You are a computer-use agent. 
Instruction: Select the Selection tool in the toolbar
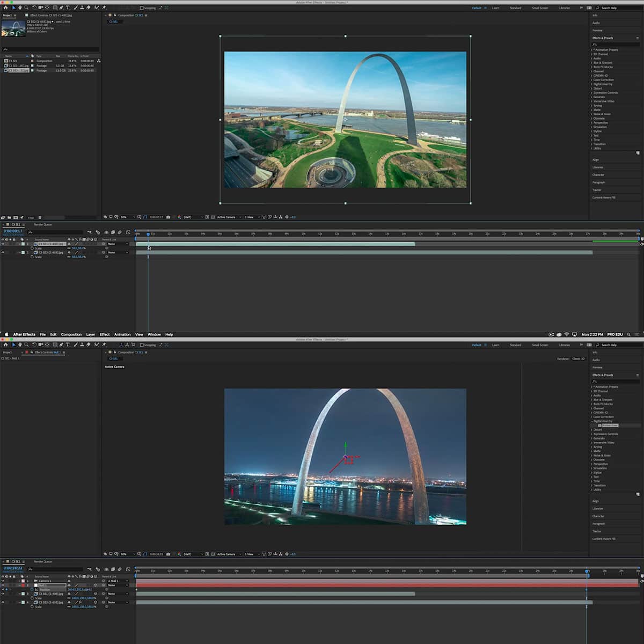(x=14, y=8)
